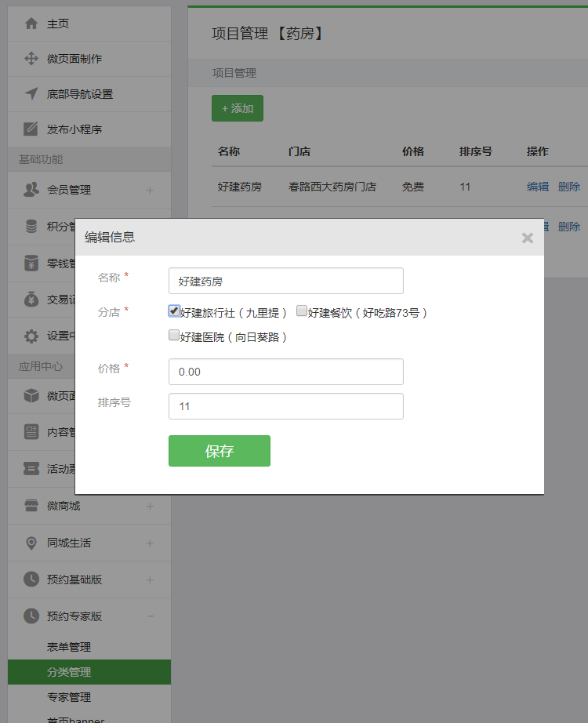588x723 pixels.
Task: Close the 编辑信息 dialog
Action: click(x=528, y=238)
